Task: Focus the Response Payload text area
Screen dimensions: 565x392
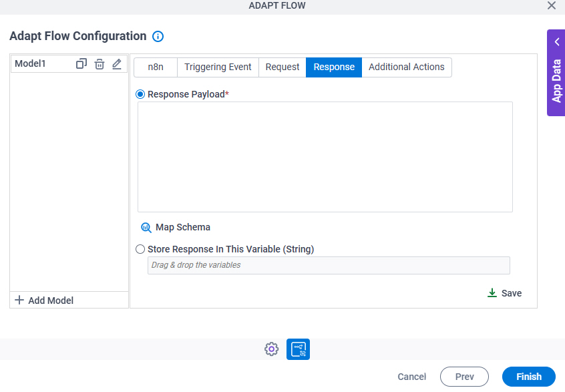Action: [325, 157]
